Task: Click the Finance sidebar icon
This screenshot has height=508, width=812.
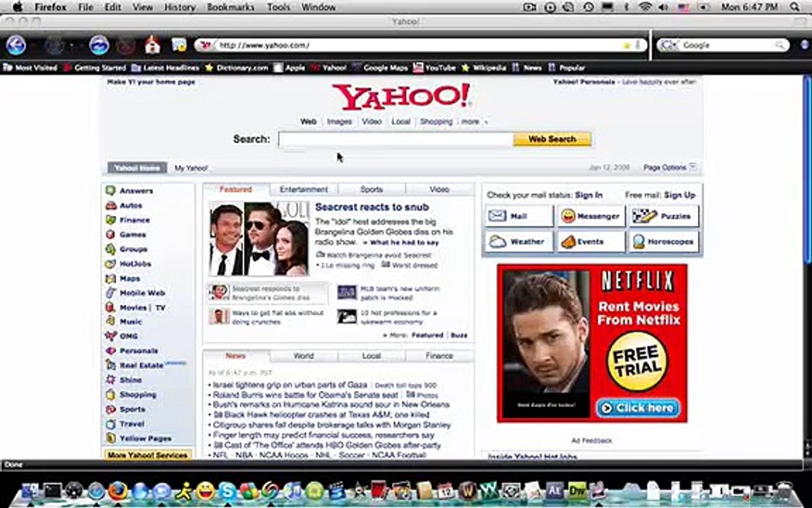Action: pyautogui.click(x=110, y=220)
